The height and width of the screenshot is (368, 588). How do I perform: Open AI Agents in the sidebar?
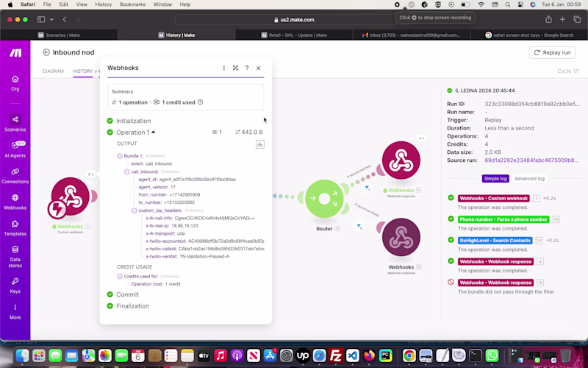[15, 149]
